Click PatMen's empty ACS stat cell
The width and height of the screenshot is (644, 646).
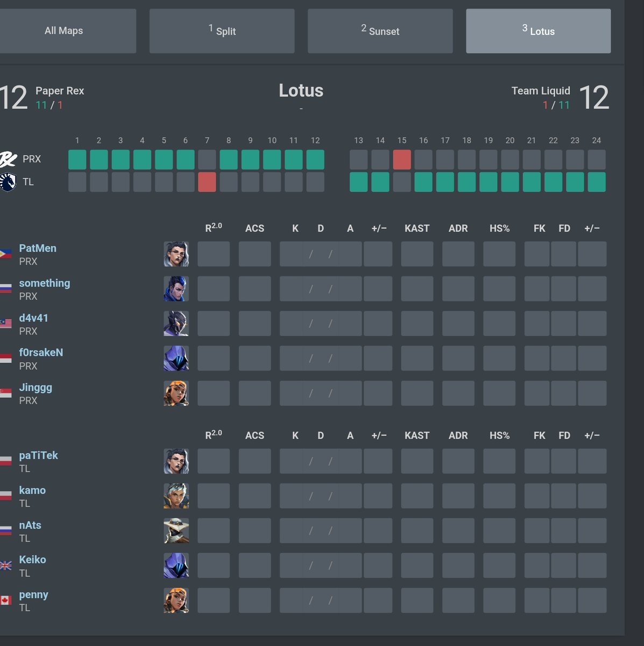(254, 254)
